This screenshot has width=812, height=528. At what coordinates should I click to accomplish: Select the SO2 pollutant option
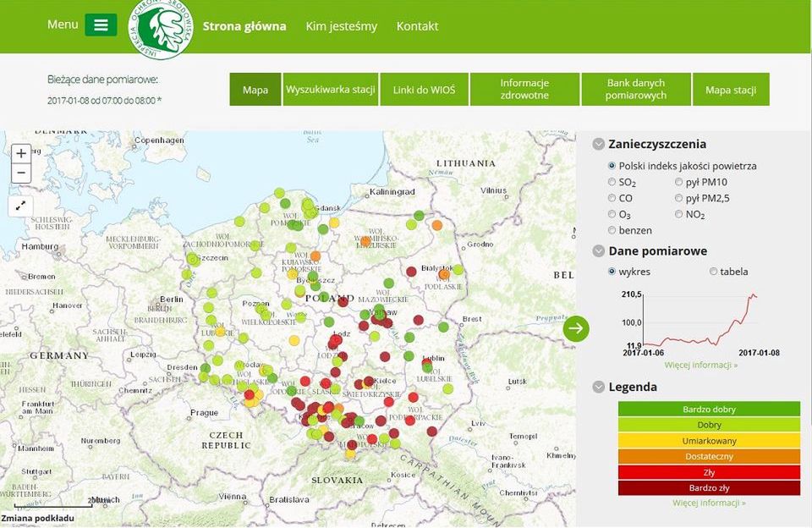[x=612, y=182]
